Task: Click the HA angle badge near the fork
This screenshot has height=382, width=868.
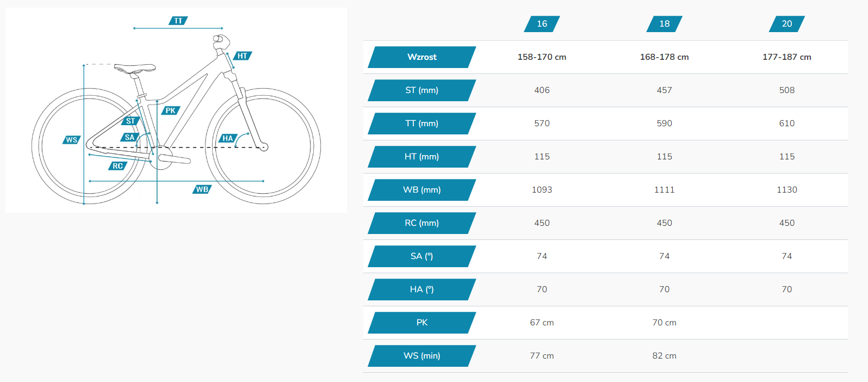Action: click(x=228, y=138)
